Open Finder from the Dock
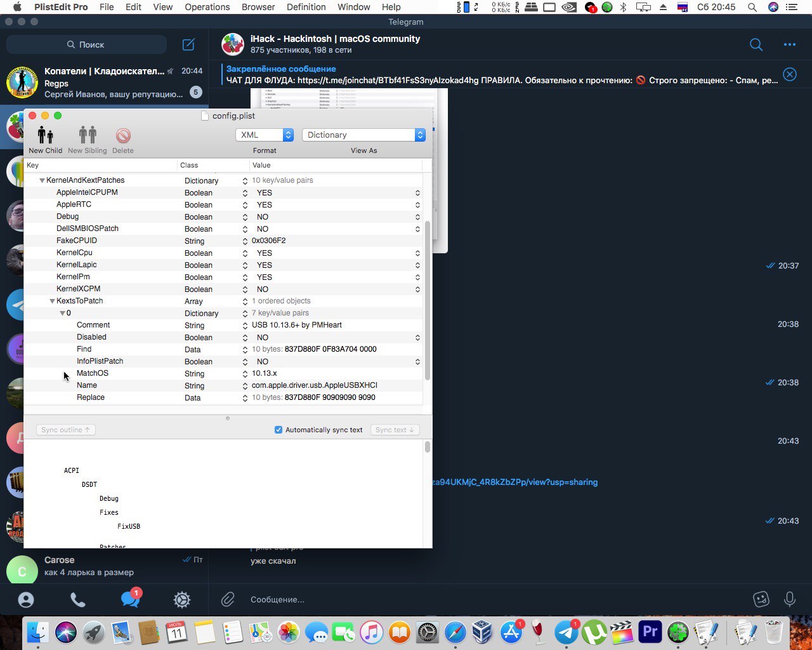This screenshot has width=812, height=650. click(38, 632)
